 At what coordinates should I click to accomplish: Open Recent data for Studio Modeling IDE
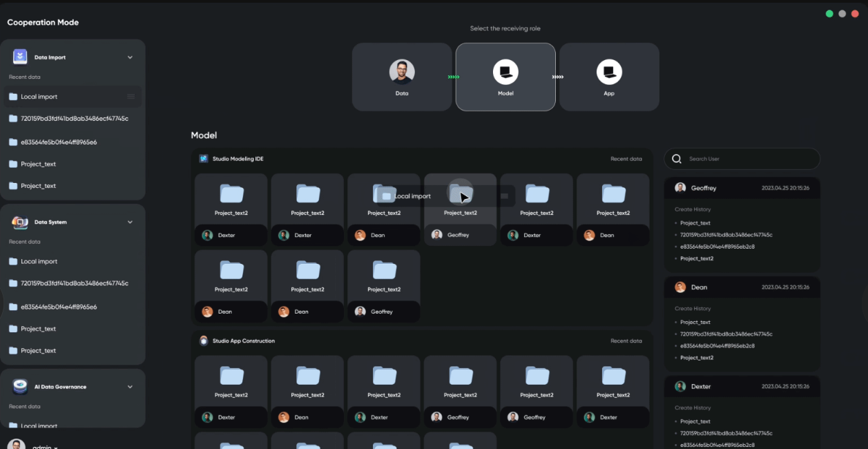[x=626, y=159]
